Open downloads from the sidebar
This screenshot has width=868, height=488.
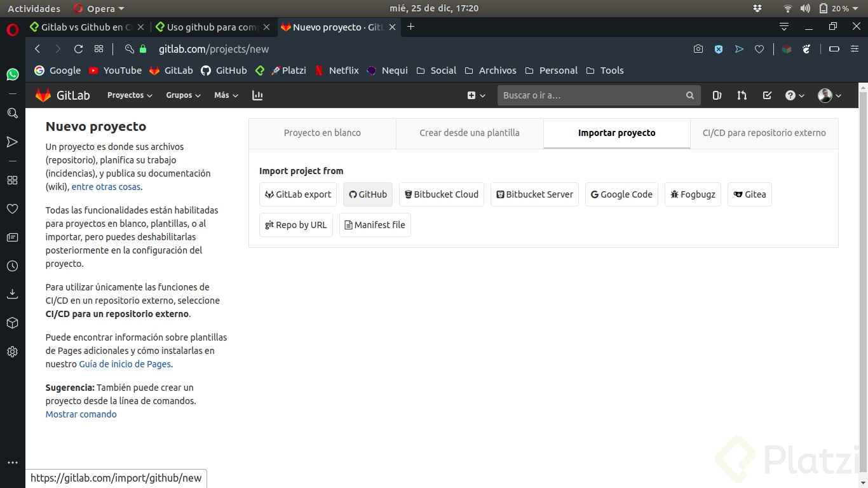point(12,294)
